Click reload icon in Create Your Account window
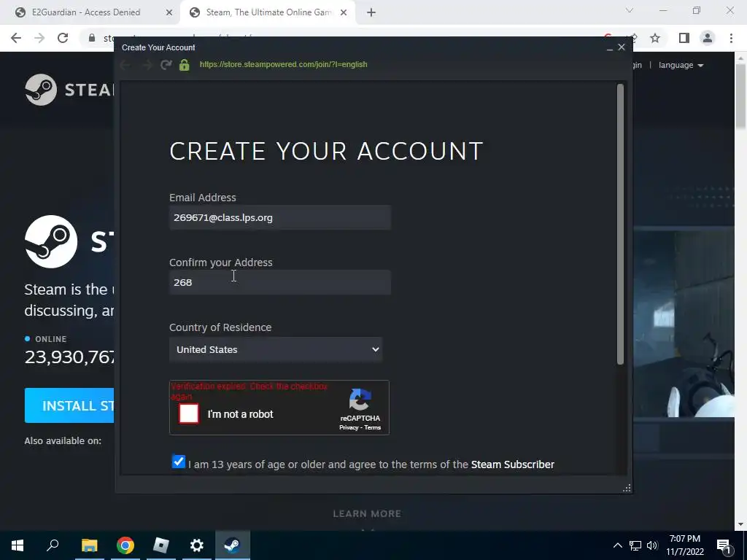747x560 pixels. pyautogui.click(x=166, y=65)
